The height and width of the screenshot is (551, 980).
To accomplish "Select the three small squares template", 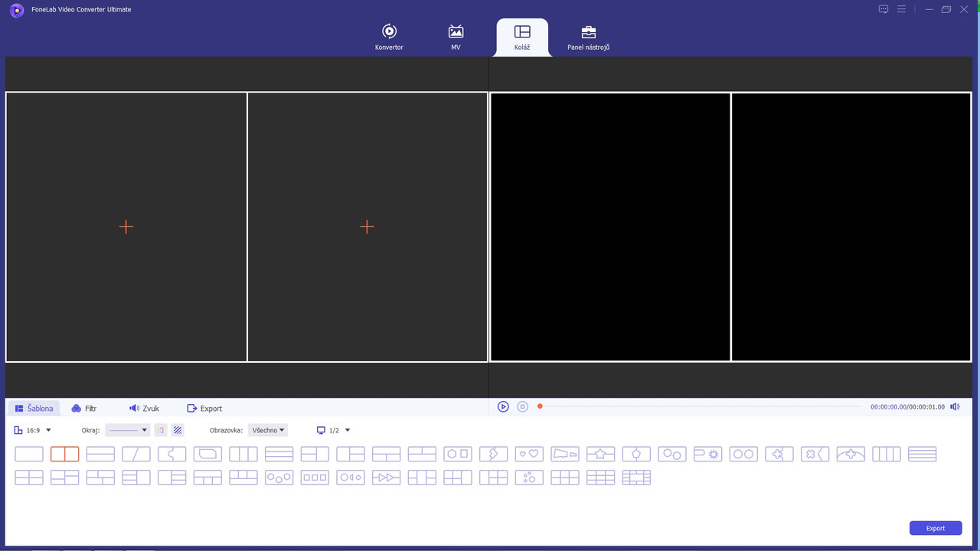I will pos(315,478).
